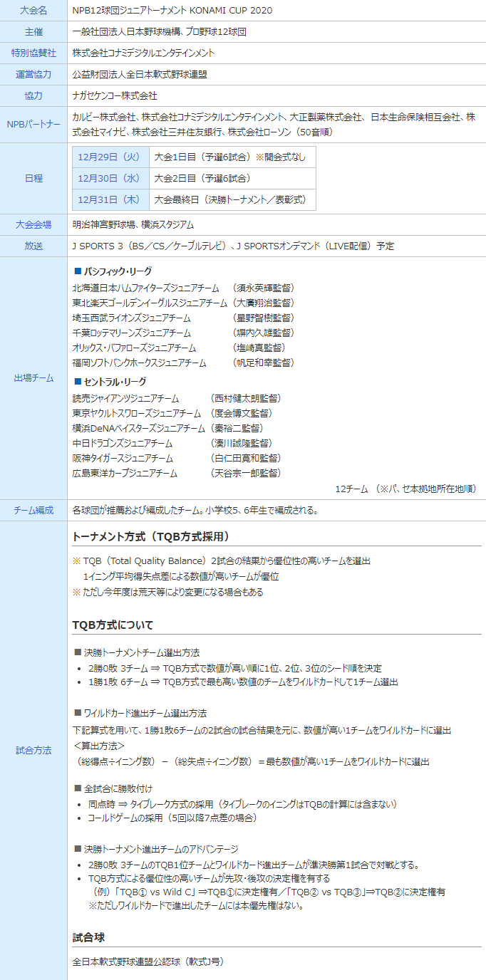486x980 pixels.
Task: Click the （例）「TQB① vs Wild C」 example line
Action: pos(267,892)
